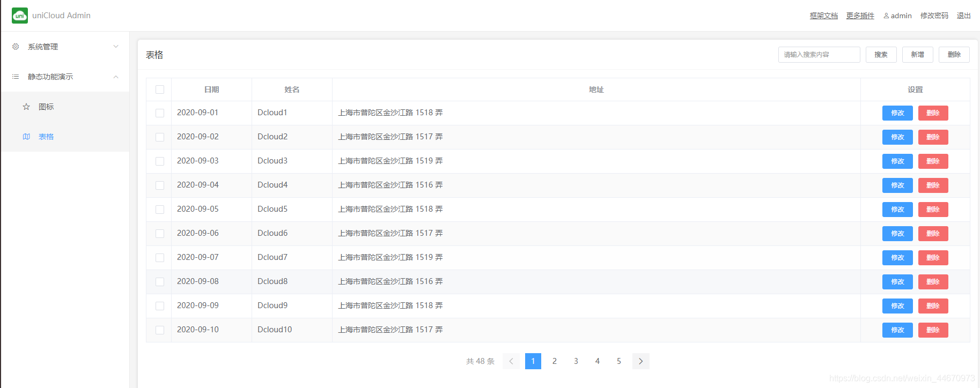Check the box for row 2020-09-02
The image size is (980, 388).
coord(160,137)
